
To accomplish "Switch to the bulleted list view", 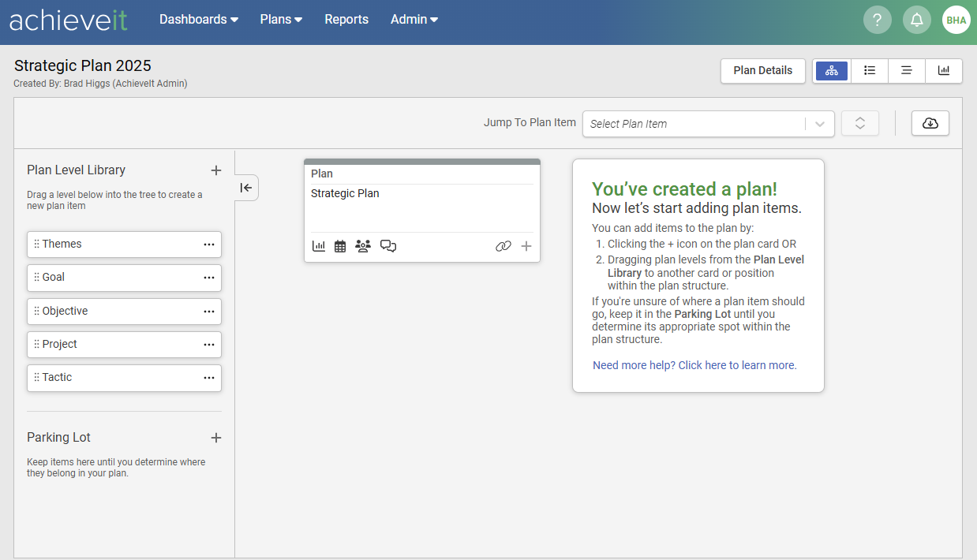I will [870, 70].
